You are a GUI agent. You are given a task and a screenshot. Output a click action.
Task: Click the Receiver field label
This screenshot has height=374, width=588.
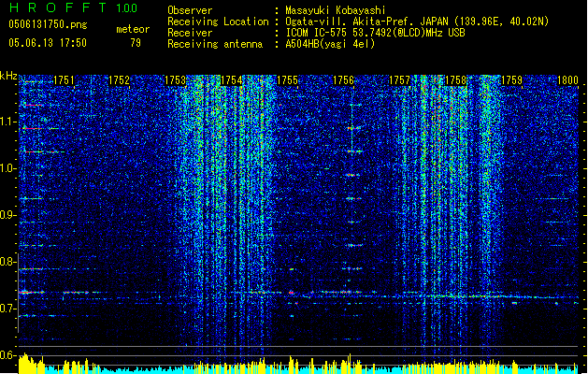click(190, 33)
